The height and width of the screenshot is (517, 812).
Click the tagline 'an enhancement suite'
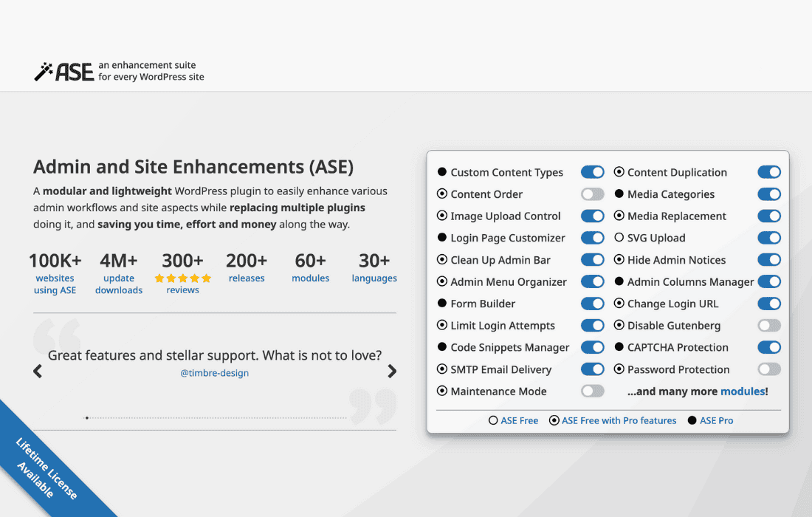point(147,65)
